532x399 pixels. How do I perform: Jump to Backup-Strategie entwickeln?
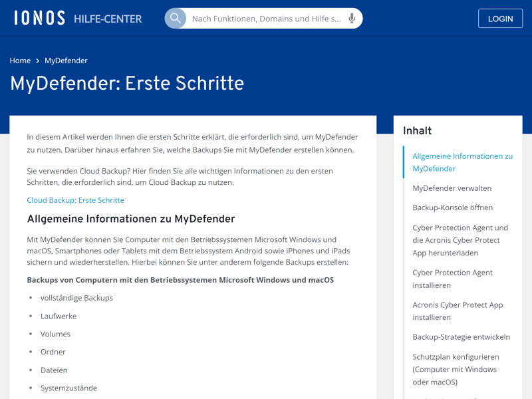(461, 337)
